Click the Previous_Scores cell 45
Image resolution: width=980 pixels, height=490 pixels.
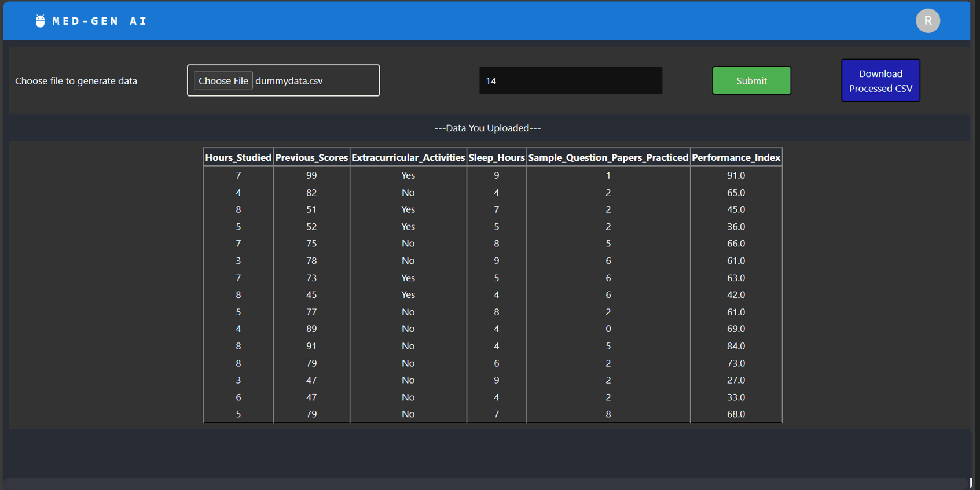tap(311, 295)
